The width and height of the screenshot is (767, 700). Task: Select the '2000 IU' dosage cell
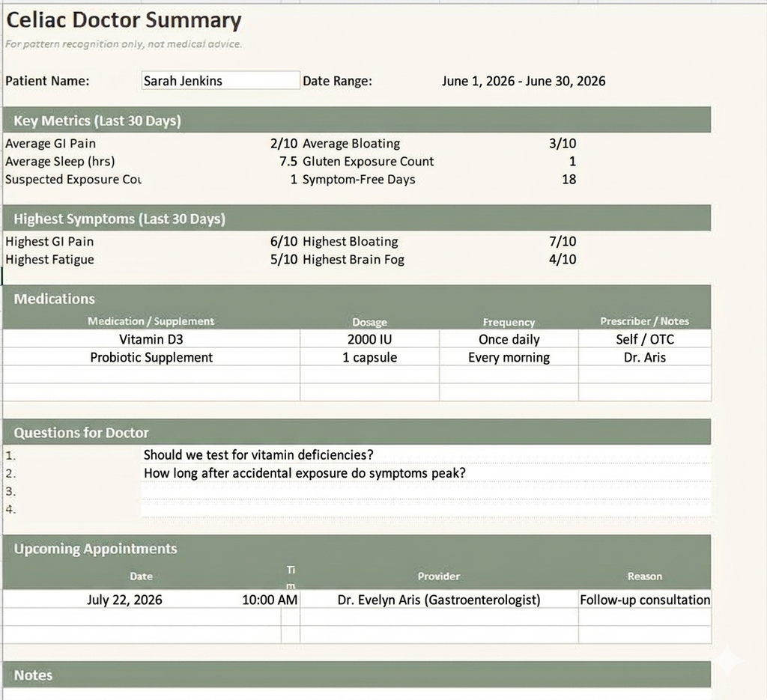(370, 339)
